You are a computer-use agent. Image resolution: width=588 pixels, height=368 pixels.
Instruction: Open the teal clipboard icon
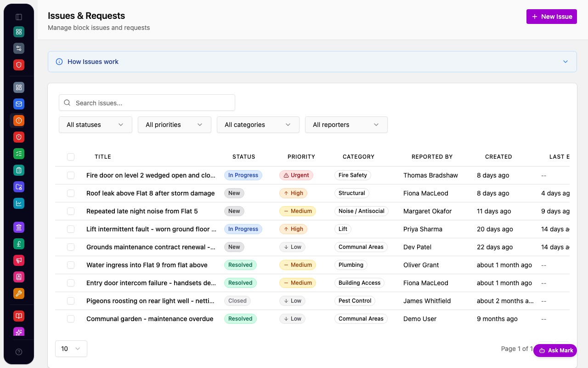click(x=19, y=170)
